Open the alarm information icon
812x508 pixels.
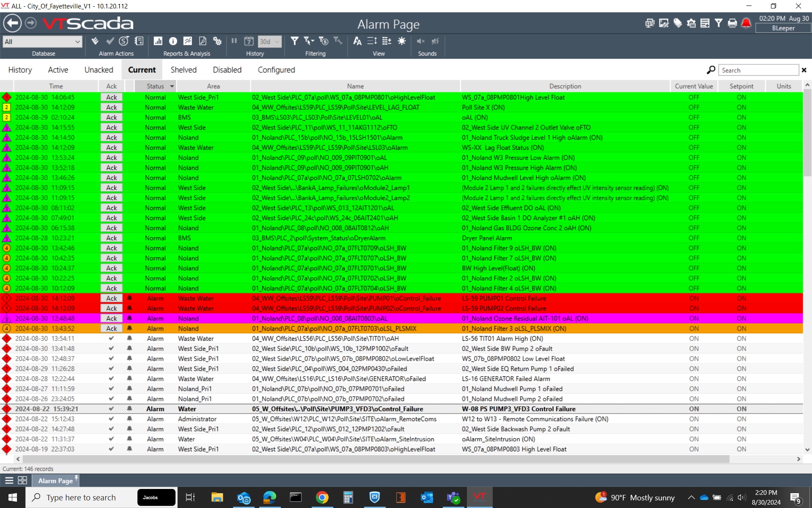coord(173,41)
